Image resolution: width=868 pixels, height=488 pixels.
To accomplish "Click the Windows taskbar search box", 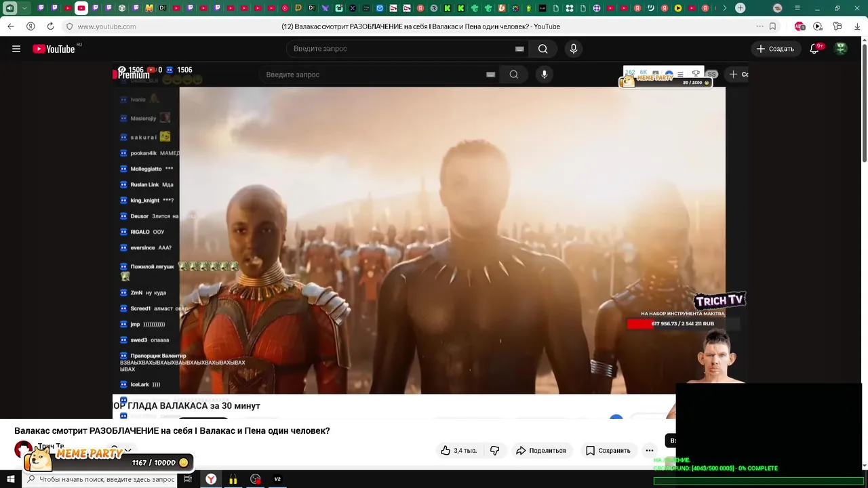I will click(100, 479).
